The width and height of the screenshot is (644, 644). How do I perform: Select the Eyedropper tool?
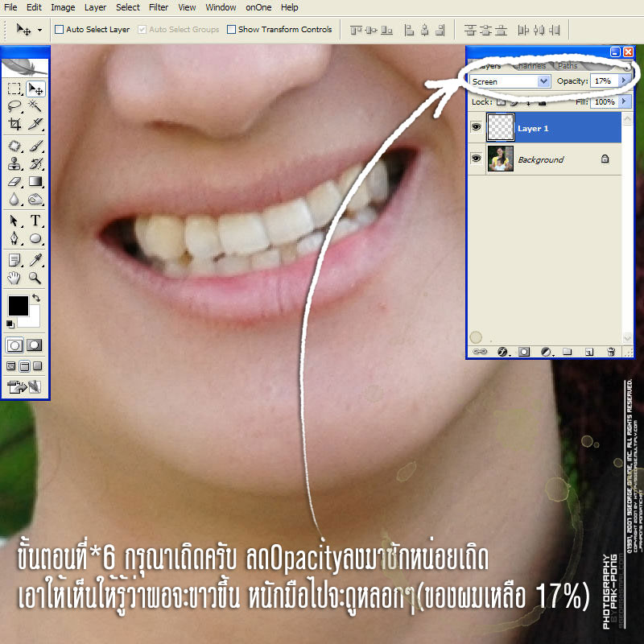click(35, 260)
